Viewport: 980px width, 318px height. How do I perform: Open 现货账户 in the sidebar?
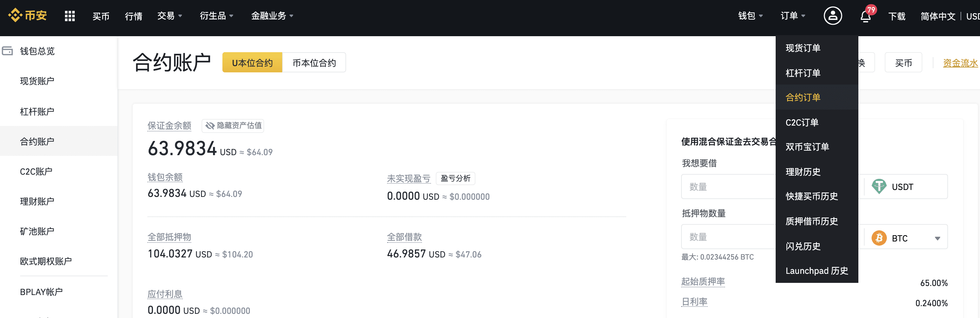pyautogui.click(x=59, y=81)
